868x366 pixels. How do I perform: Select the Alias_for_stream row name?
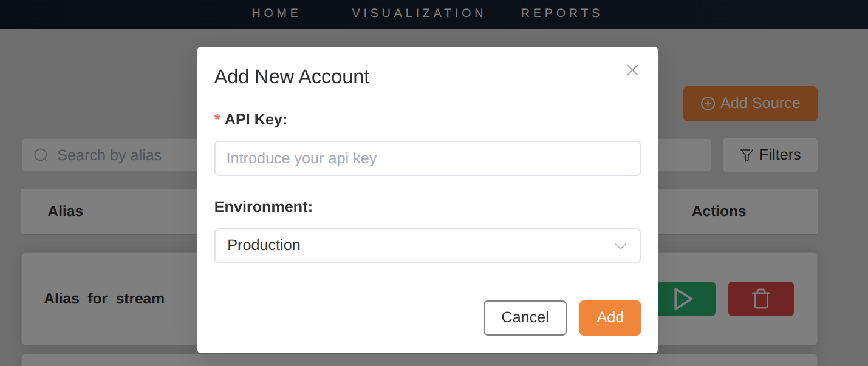coord(104,299)
